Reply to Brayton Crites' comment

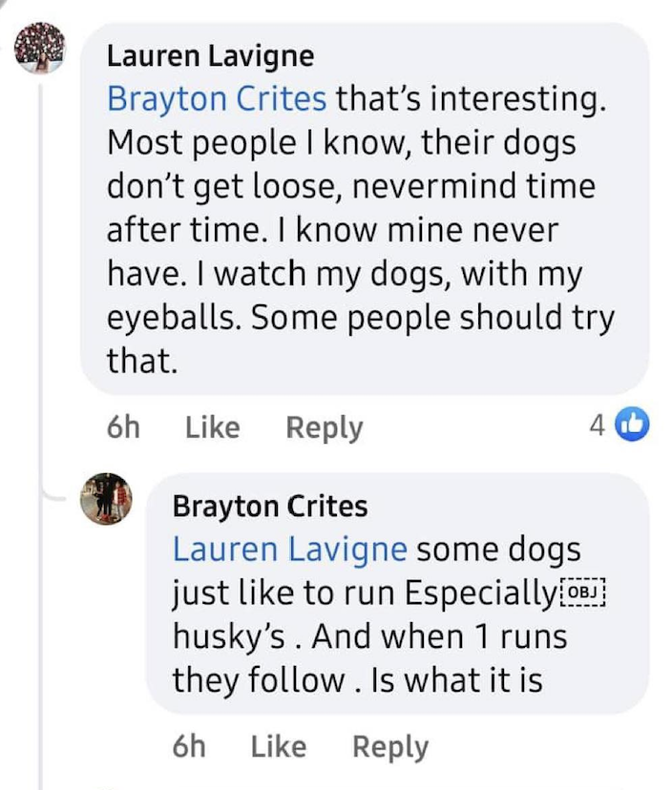390,746
